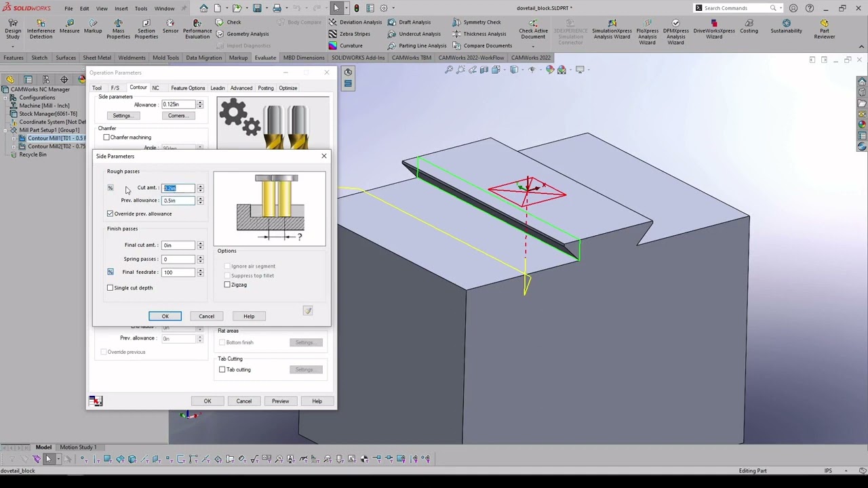Click Check Active Document
868x488 pixels.
533,28
